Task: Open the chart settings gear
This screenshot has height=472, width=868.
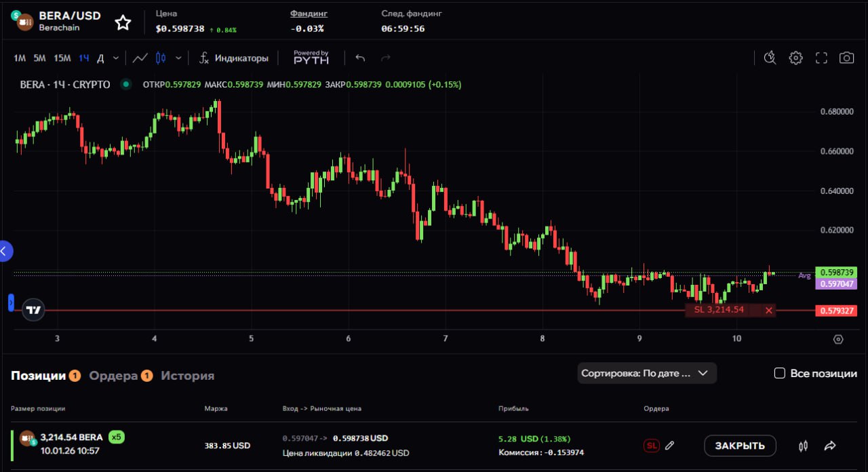Action: coord(795,58)
